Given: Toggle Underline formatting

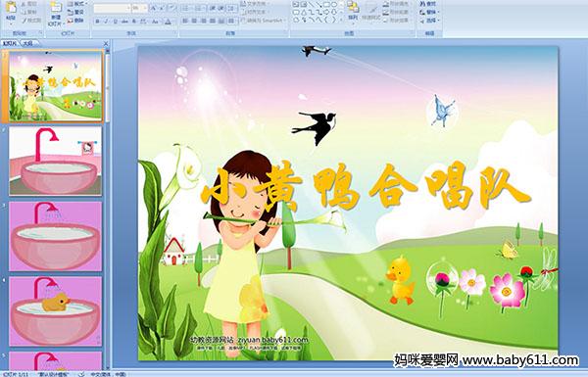Looking at the screenshot, I should point(115,22).
